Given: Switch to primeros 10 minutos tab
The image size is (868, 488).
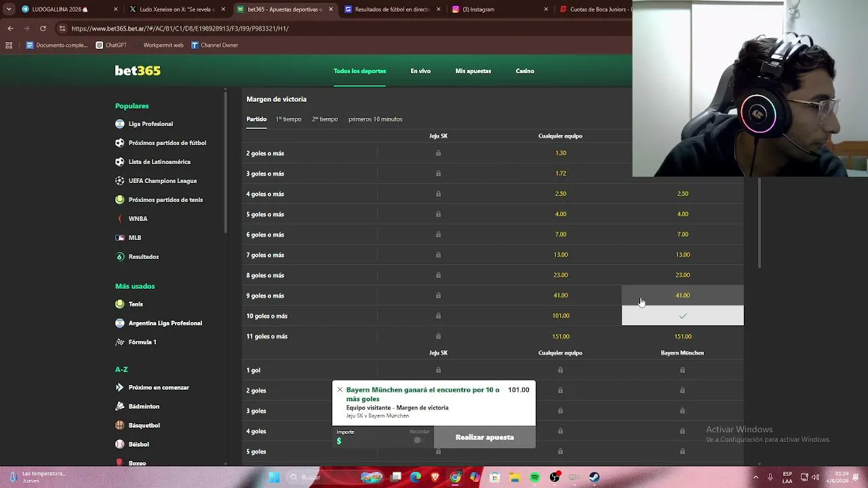Looking at the screenshot, I should tap(376, 119).
